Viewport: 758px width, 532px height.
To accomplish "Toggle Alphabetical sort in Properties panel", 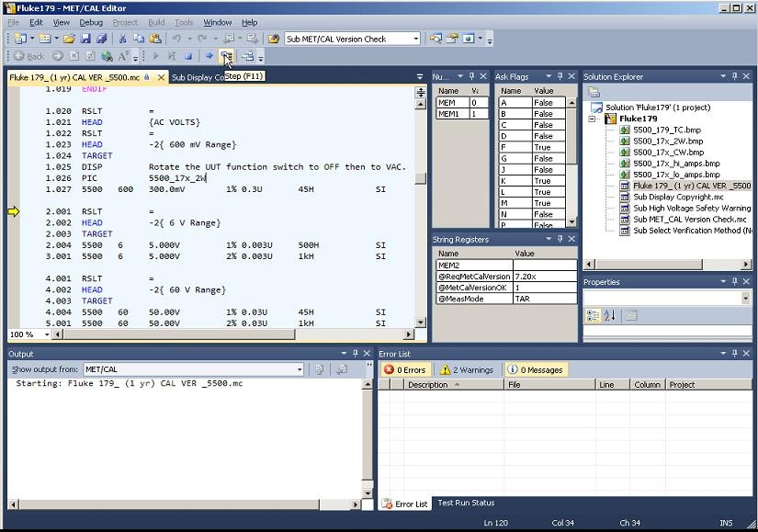I will [609, 316].
